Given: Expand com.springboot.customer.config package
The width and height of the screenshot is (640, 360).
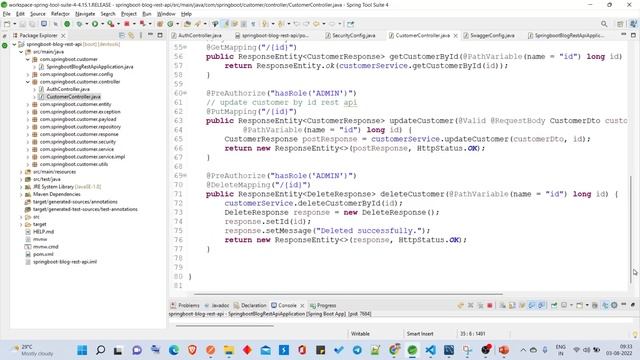Looking at the screenshot, I should (28, 74).
